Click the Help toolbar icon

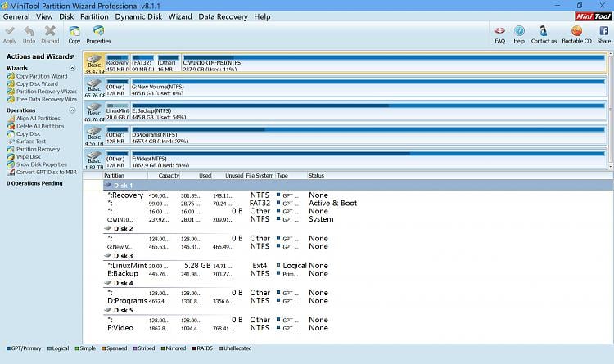click(519, 34)
